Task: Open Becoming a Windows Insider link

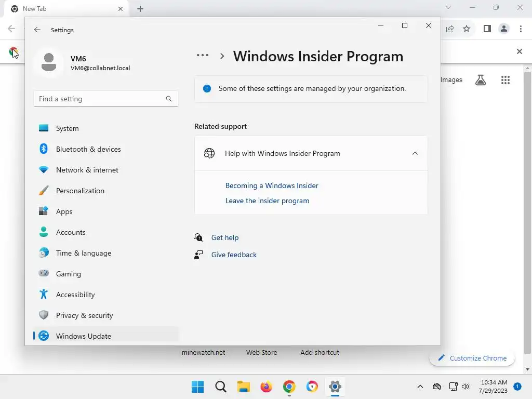Action: [272, 185]
